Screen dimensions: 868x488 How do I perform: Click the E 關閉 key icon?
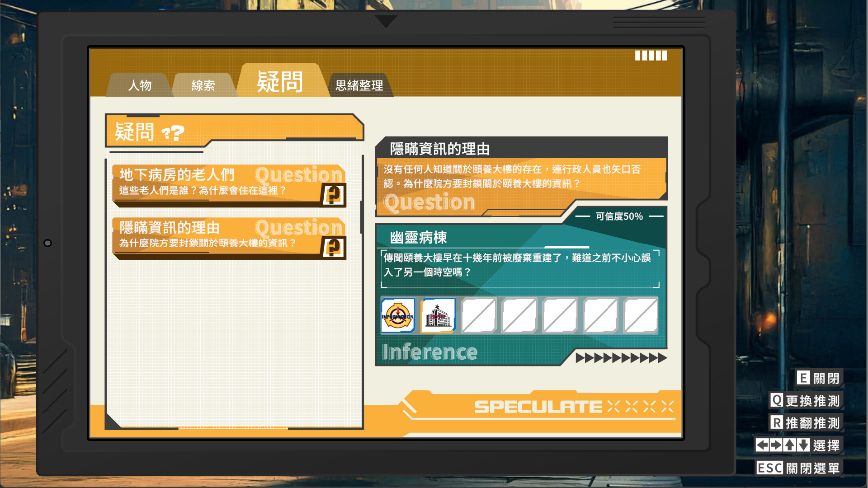803,378
